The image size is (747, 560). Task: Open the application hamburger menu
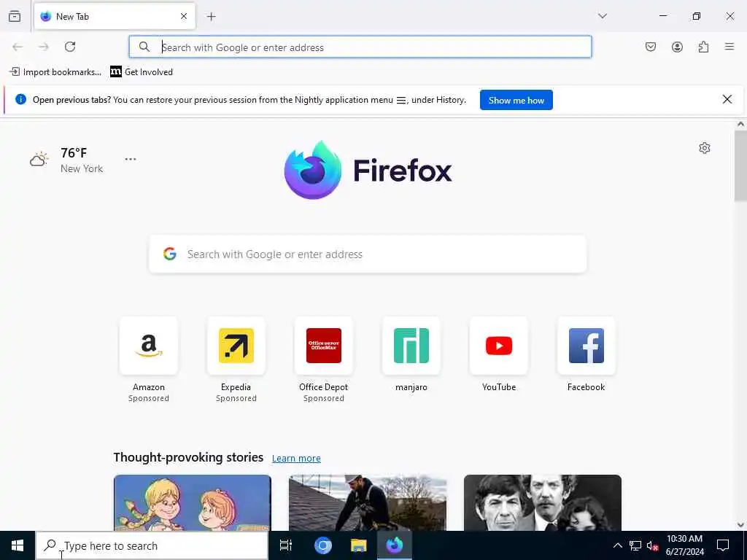click(x=729, y=47)
